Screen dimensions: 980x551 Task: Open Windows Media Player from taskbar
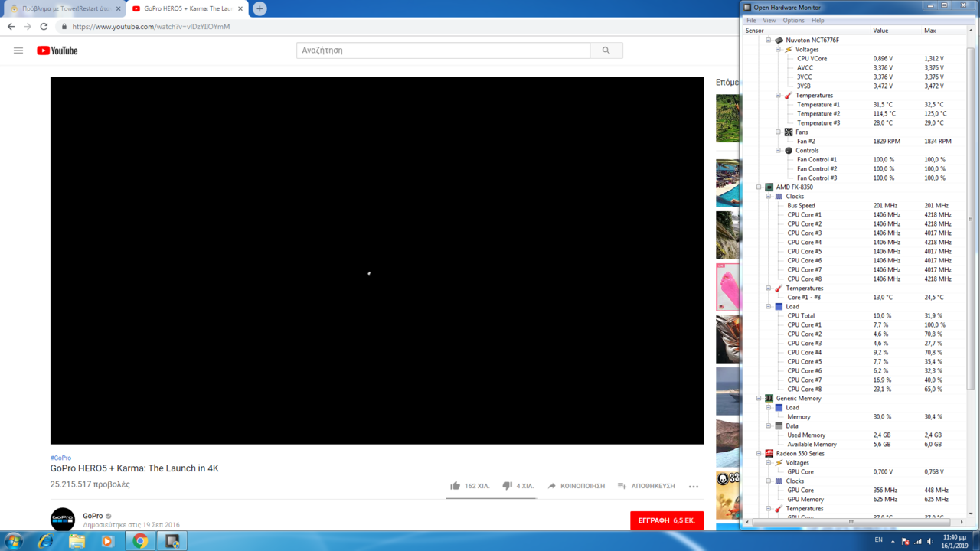click(x=107, y=541)
